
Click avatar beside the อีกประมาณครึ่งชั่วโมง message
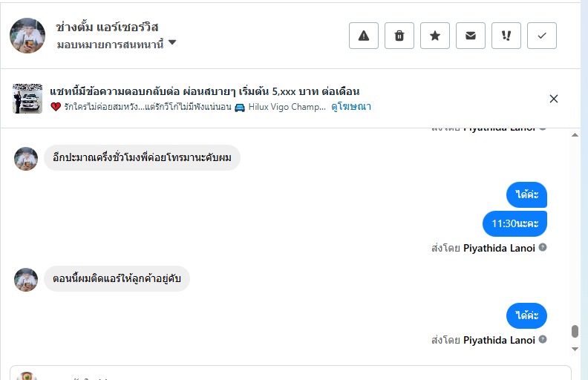pyautogui.click(x=26, y=158)
